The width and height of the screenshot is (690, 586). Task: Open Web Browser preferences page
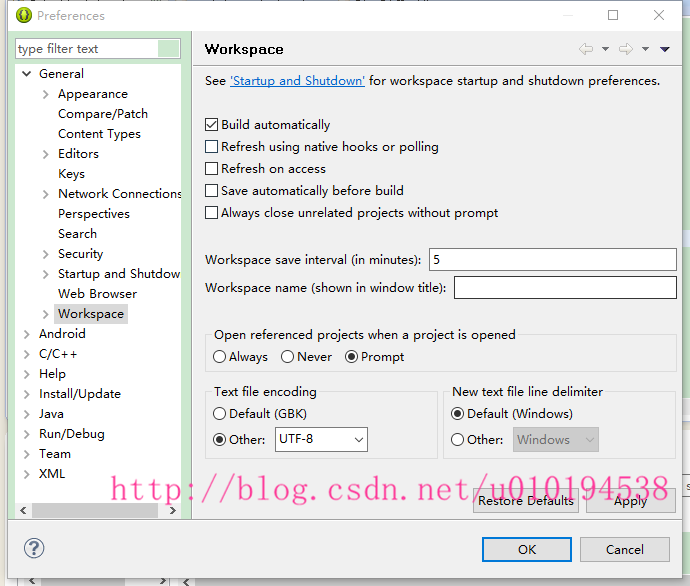pyautogui.click(x=97, y=294)
